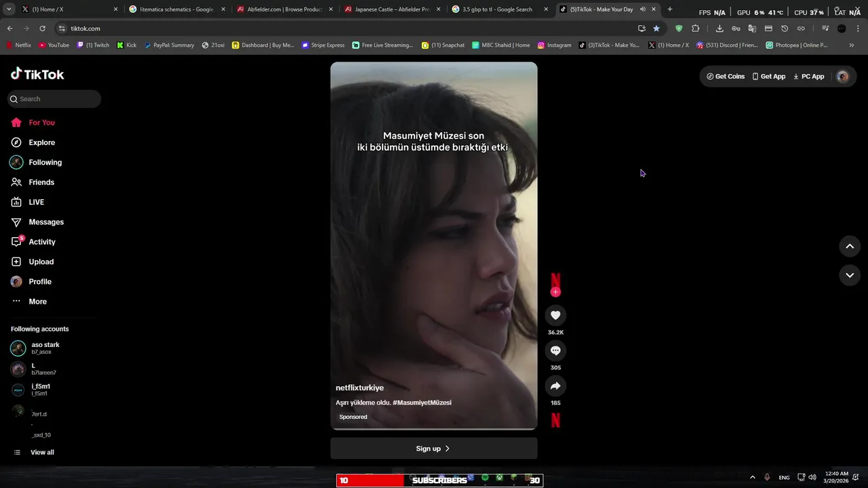Open the TikTok profile avatar at top right
Image resolution: width=868 pixels, height=488 pixels.
tap(843, 77)
